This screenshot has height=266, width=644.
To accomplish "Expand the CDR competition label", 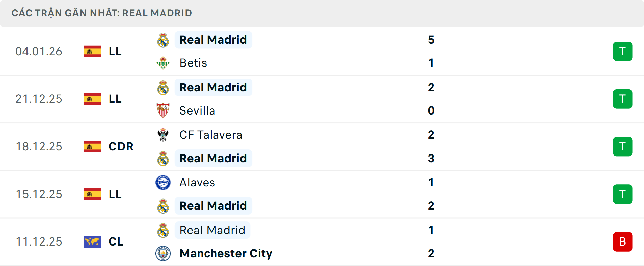I will [x=121, y=146].
